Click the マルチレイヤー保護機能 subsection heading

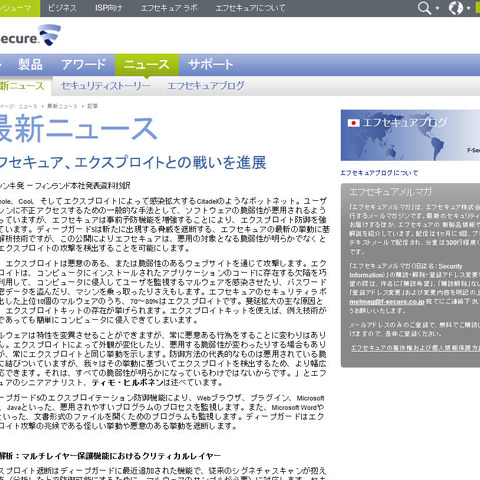(x=110, y=455)
